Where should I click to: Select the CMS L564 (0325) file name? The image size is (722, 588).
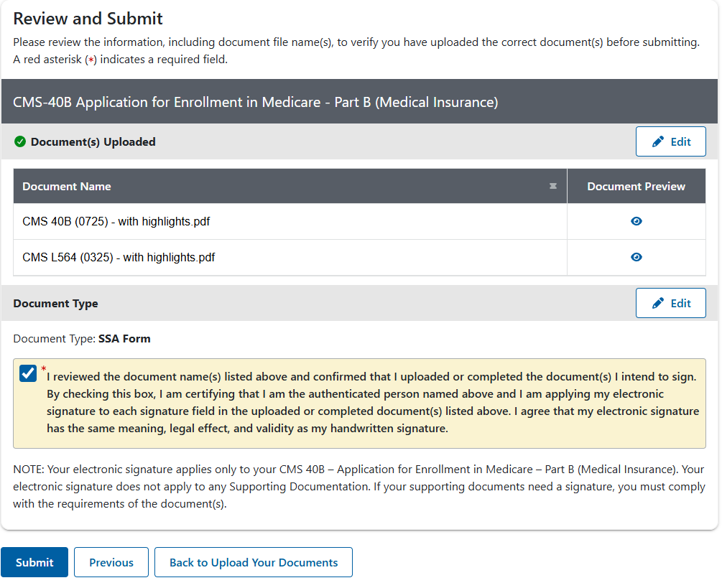[x=119, y=258]
